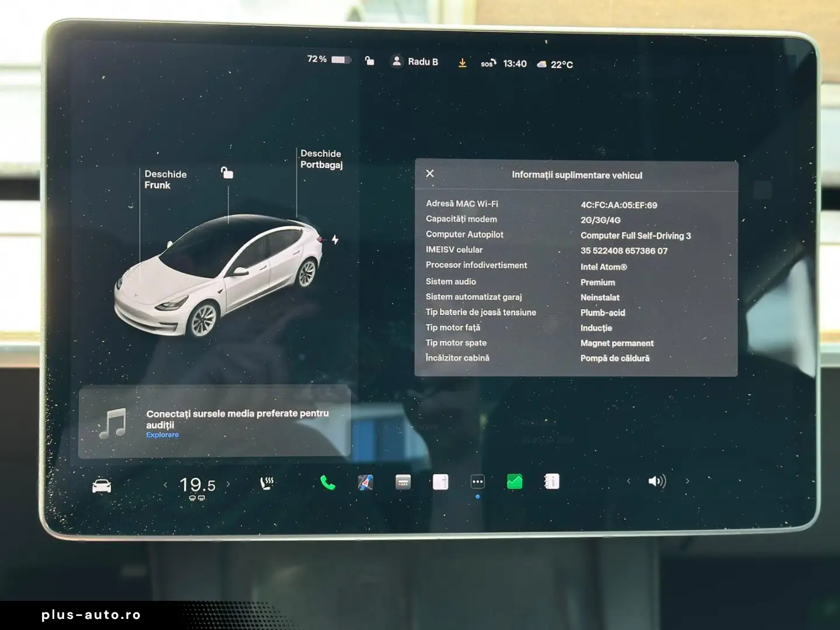Select the Premium audio system value
The image size is (840, 630).
(597, 282)
